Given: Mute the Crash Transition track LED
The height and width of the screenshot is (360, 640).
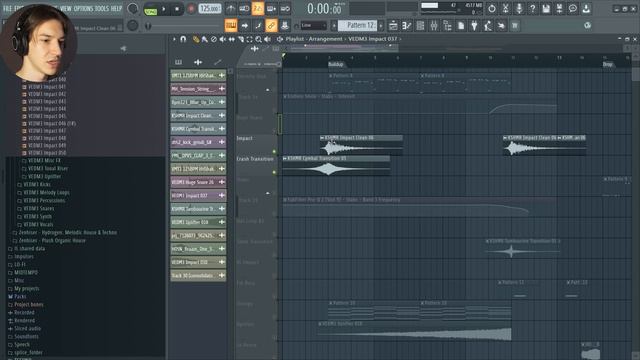Looking at the screenshot, I should click(x=274, y=173).
